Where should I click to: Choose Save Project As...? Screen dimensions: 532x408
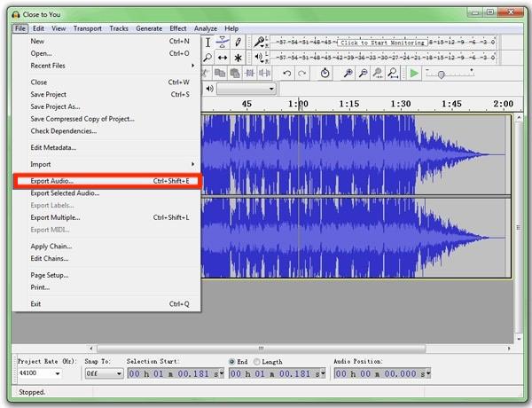click(x=106, y=106)
